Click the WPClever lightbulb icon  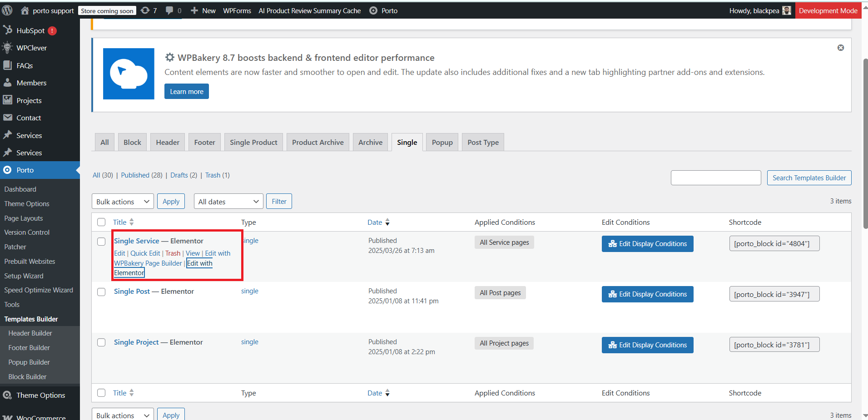point(7,48)
